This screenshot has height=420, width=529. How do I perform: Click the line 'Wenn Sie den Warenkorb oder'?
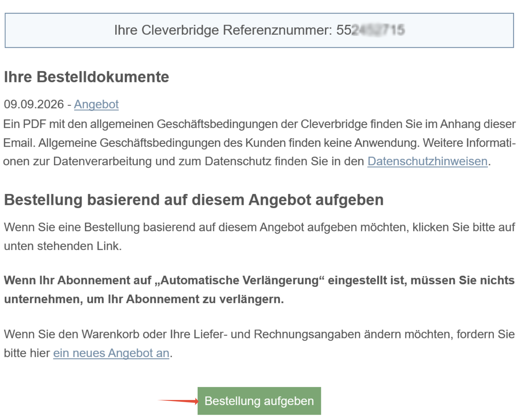point(259,334)
